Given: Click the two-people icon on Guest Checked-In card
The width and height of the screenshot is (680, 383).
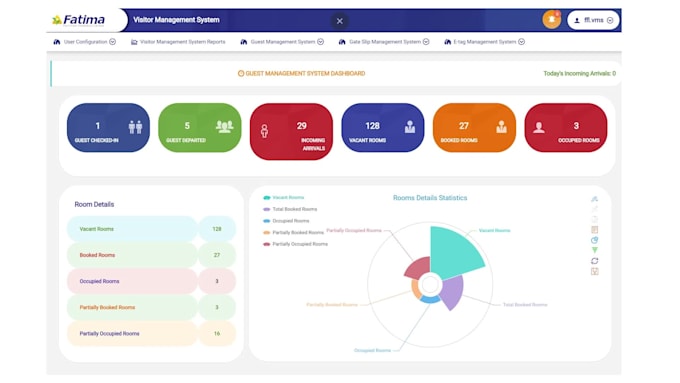Looking at the screenshot, I should point(135,127).
